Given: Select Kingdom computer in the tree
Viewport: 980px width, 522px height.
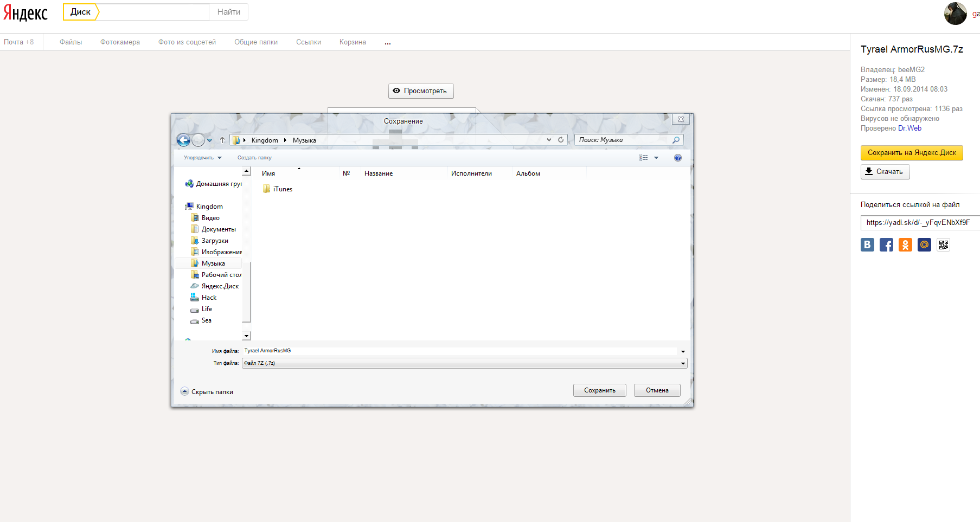Looking at the screenshot, I should [204, 207].
